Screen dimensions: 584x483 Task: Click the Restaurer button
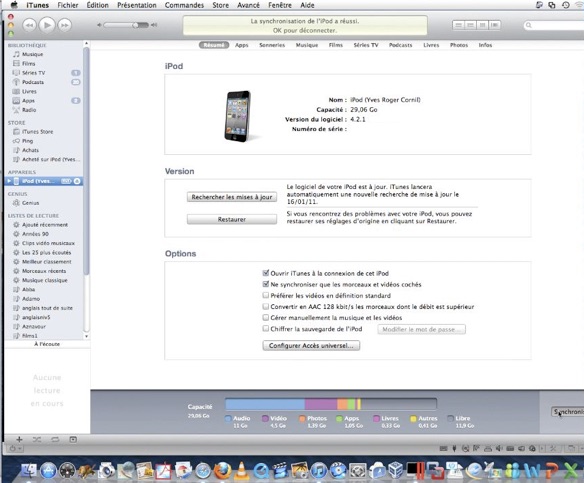point(232,219)
